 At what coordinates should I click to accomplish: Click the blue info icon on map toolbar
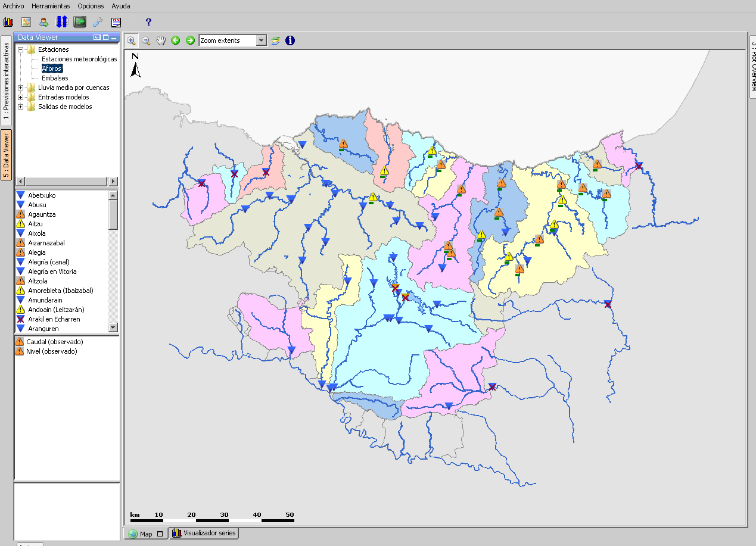[290, 40]
